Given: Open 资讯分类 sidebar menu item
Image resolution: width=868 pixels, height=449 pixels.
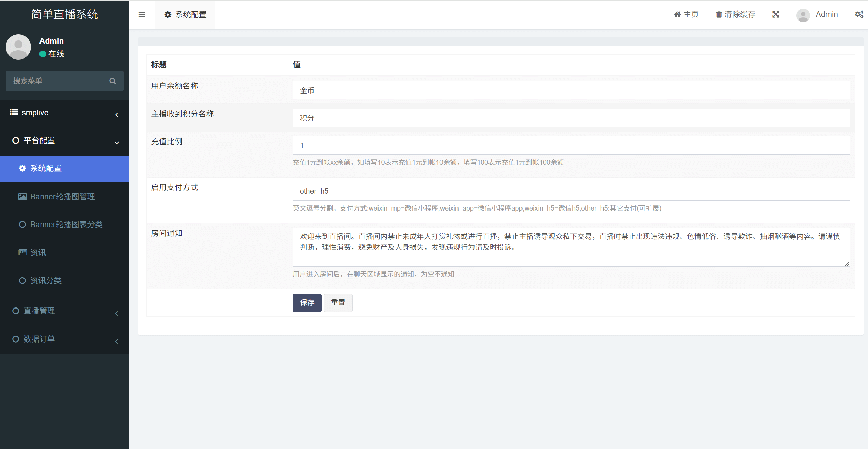Looking at the screenshot, I should 46,281.
